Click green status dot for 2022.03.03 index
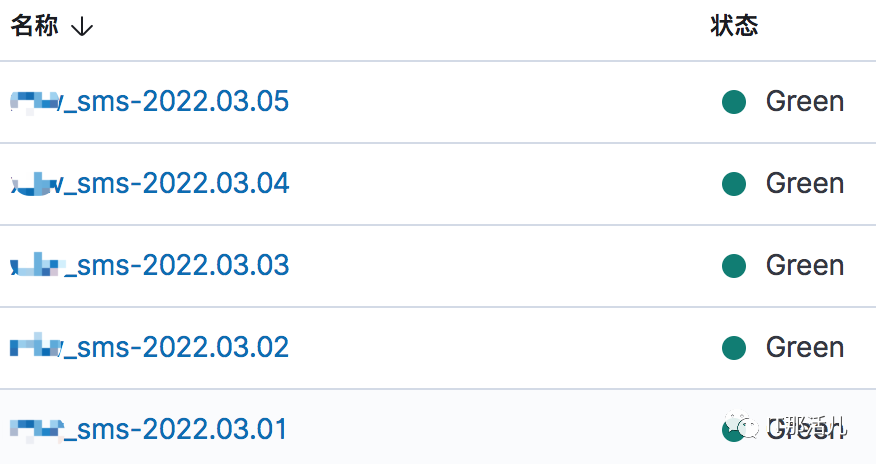 [734, 266]
